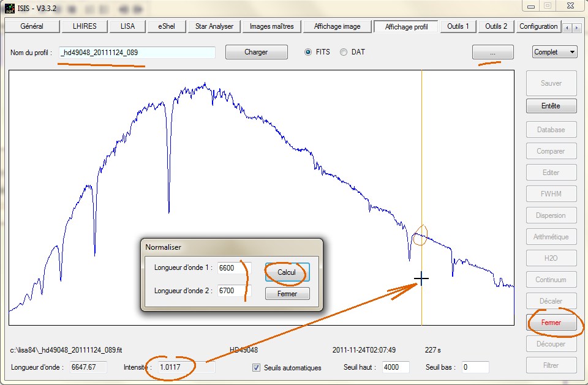Open the Complet dropdown list

(x=554, y=52)
